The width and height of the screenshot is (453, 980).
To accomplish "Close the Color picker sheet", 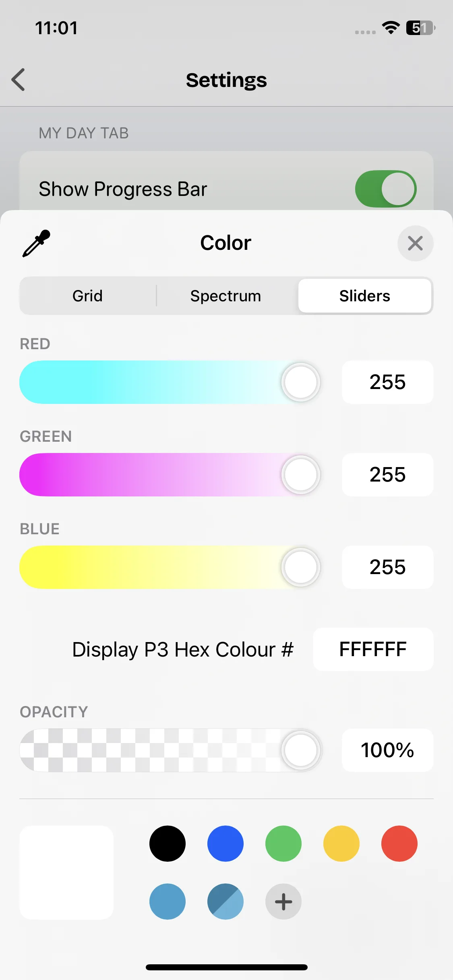I will [415, 243].
